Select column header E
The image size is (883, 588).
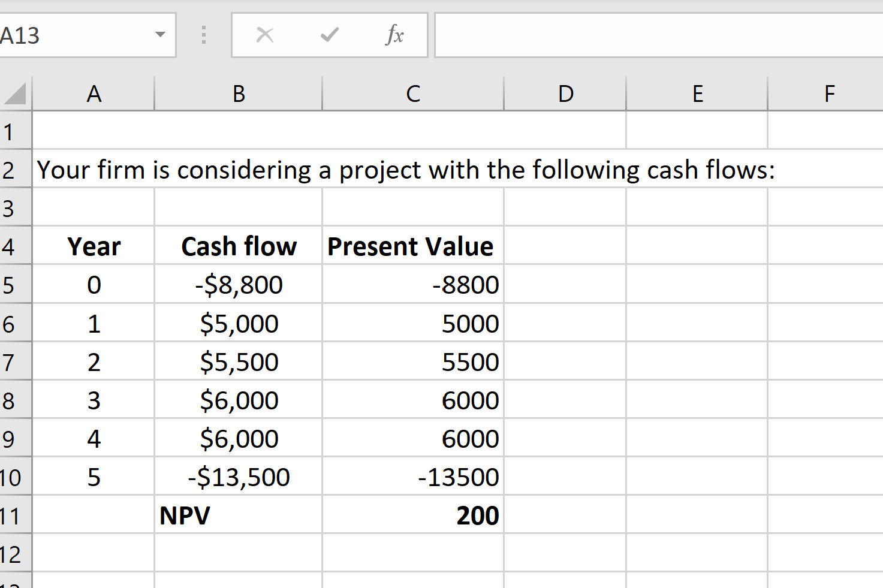697,93
